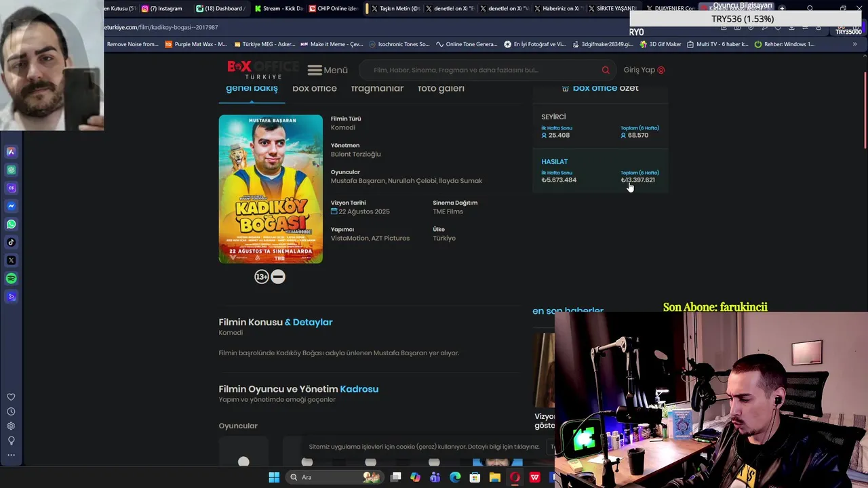Switch to the Stream - Kick browser tab
The width and height of the screenshot is (868, 488).
279,8
